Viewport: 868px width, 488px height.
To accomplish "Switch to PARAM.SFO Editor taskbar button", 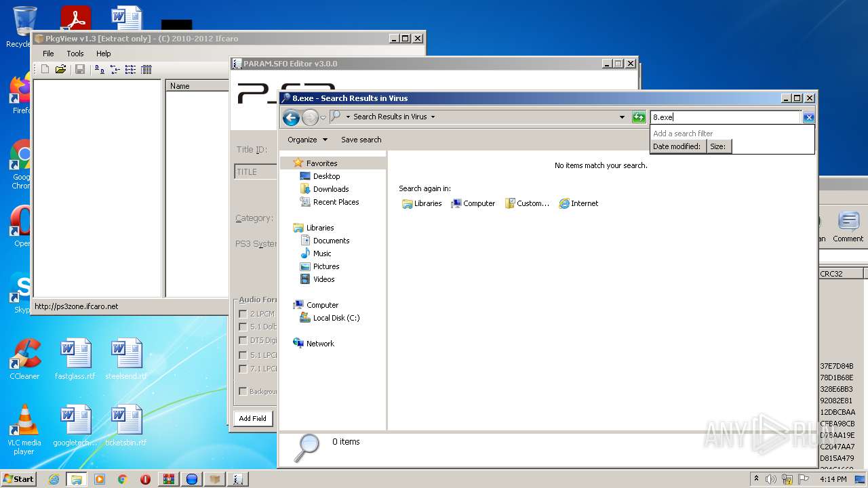I will click(x=238, y=479).
